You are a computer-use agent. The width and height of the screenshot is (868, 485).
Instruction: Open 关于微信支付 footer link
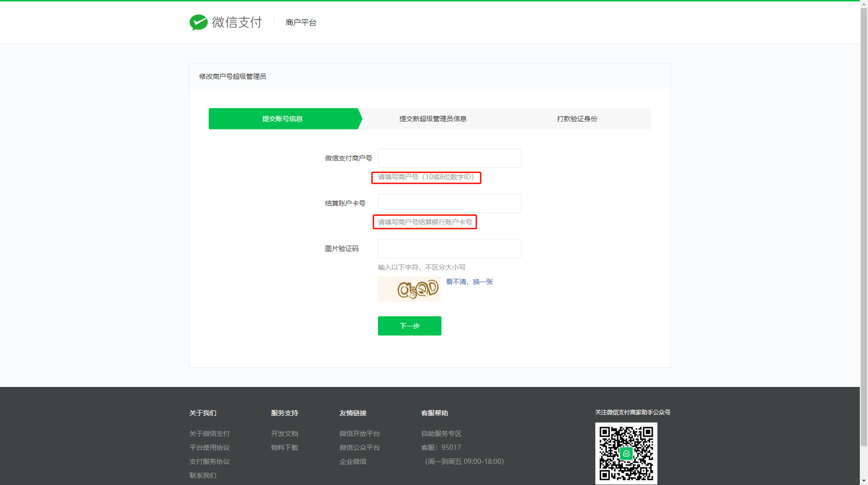tap(210, 434)
